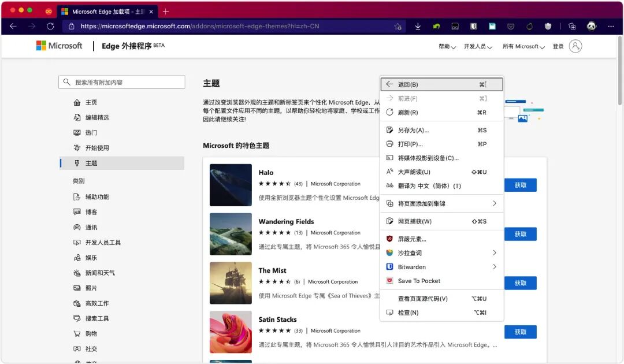Choose 返回(B) in context menu
Image resolution: width=624 pixels, height=364 pixels.
[x=442, y=84]
